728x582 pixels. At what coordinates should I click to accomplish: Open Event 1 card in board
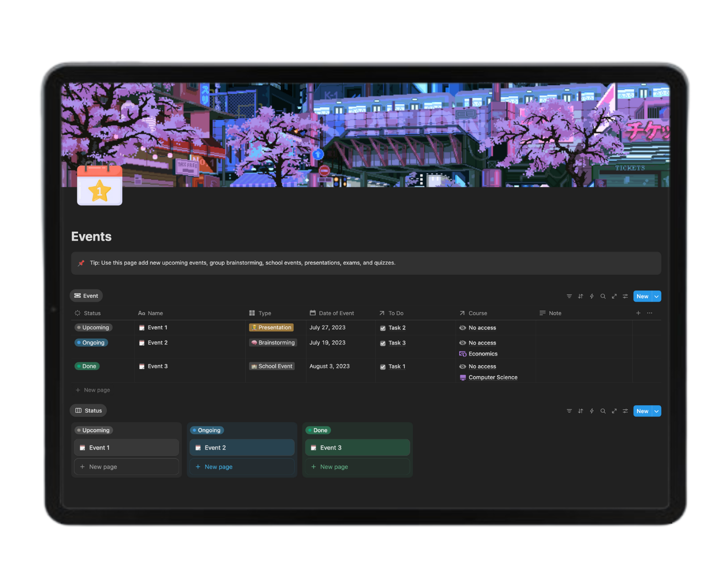126,448
